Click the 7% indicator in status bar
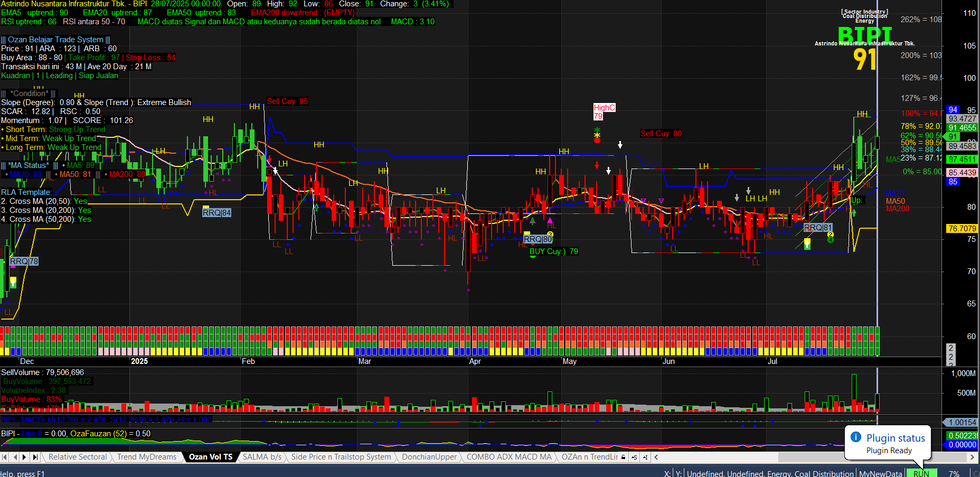This screenshot has width=980, height=477. tap(954, 473)
